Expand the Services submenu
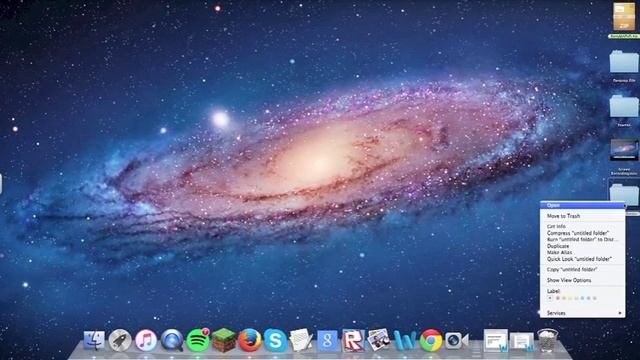Screen dimensions: 640x360 click(x=582, y=313)
